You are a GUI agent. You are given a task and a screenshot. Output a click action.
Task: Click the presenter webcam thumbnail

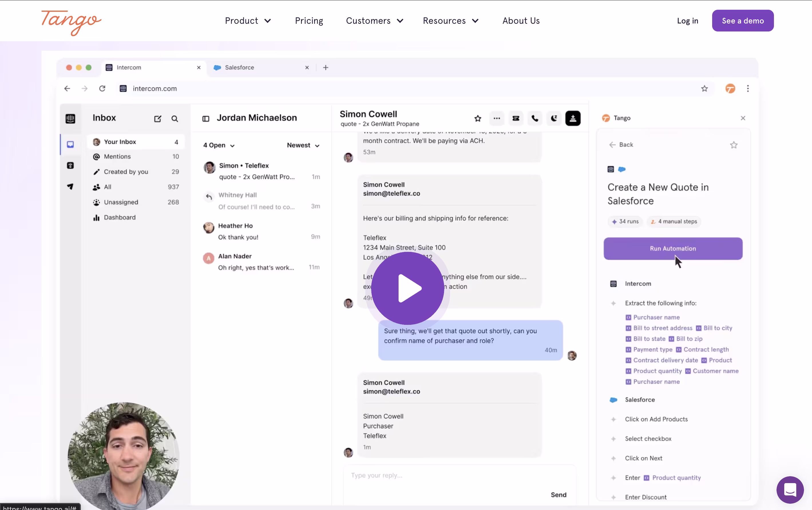click(x=123, y=456)
